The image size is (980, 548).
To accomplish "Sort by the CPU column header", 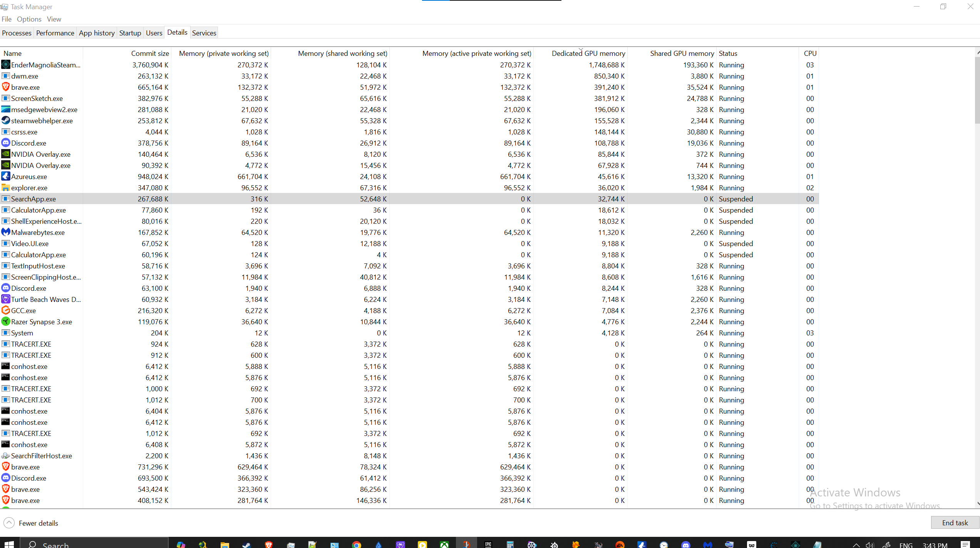I will coord(809,54).
